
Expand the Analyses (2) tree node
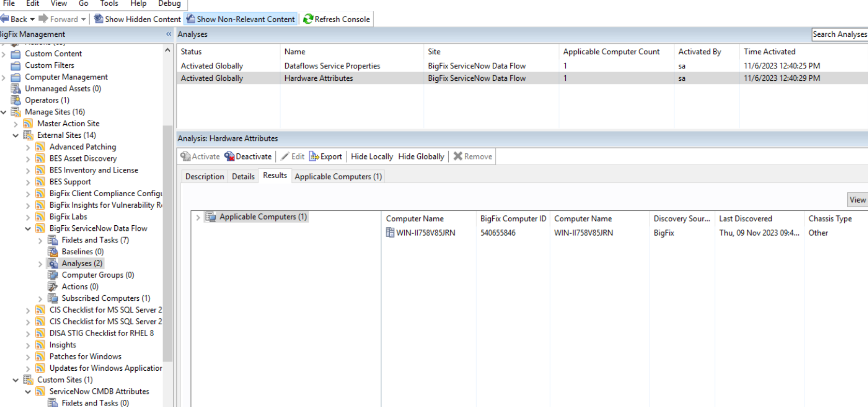click(40, 264)
